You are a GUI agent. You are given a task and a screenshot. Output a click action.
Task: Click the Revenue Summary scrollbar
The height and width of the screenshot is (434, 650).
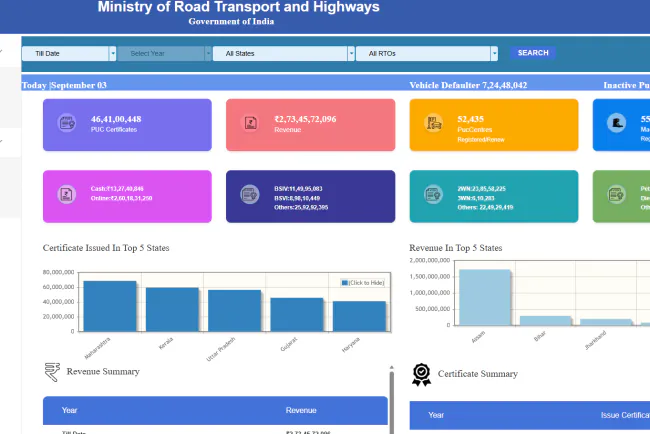point(391,400)
